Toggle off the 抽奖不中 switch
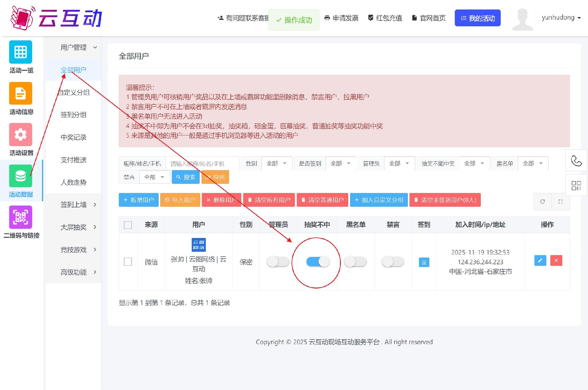Screen dimensions: 588x390 pyautogui.click(x=318, y=262)
